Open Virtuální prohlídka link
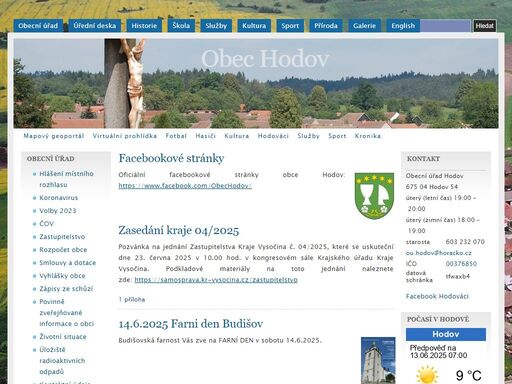The width and height of the screenshot is (512, 384). point(125,136)
